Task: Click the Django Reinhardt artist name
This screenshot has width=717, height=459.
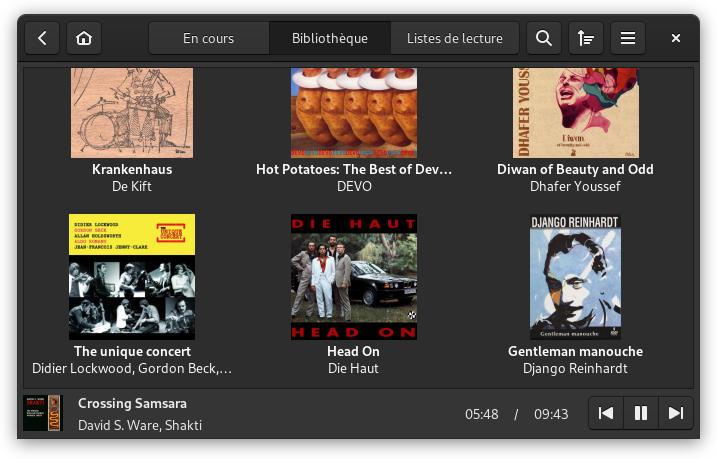Action: [x=575, y=368]
